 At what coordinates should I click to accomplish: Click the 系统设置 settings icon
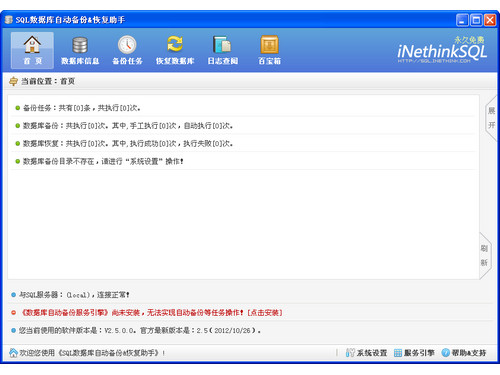coord(350,352)
